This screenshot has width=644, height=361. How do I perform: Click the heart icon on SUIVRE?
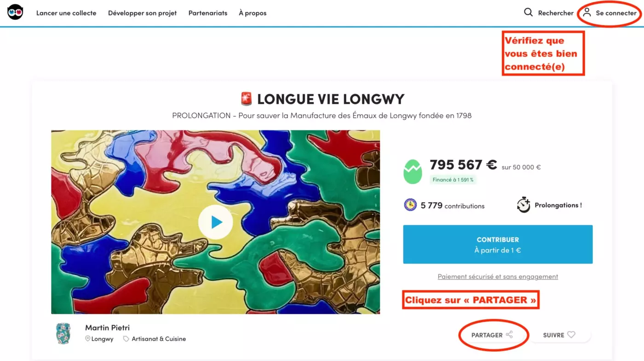(571, 335)
